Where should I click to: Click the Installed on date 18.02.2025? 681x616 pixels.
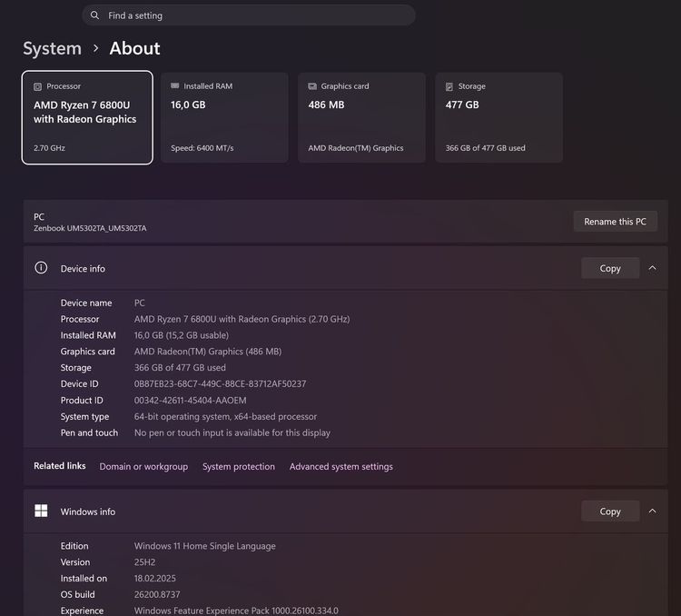tap(155, 578)
